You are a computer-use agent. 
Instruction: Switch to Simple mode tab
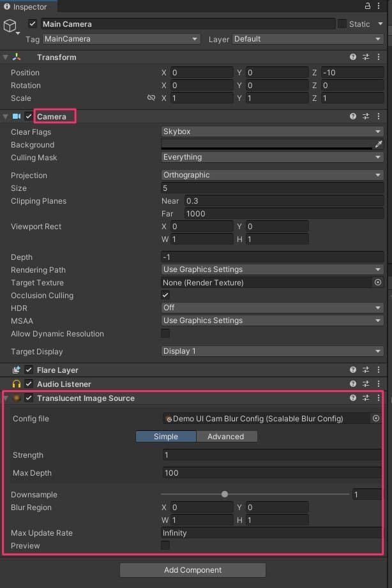click(166, 437)
